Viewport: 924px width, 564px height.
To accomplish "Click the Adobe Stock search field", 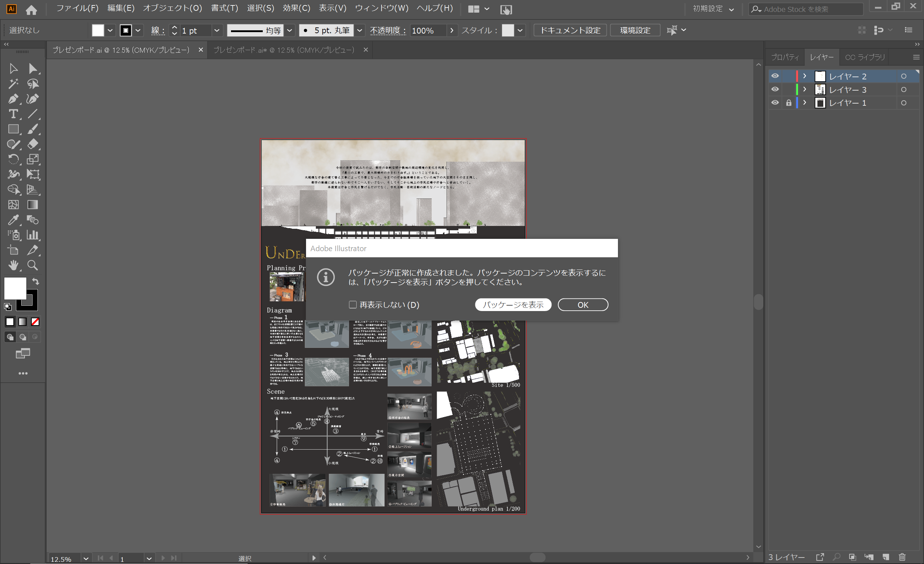I will [806, 9].
